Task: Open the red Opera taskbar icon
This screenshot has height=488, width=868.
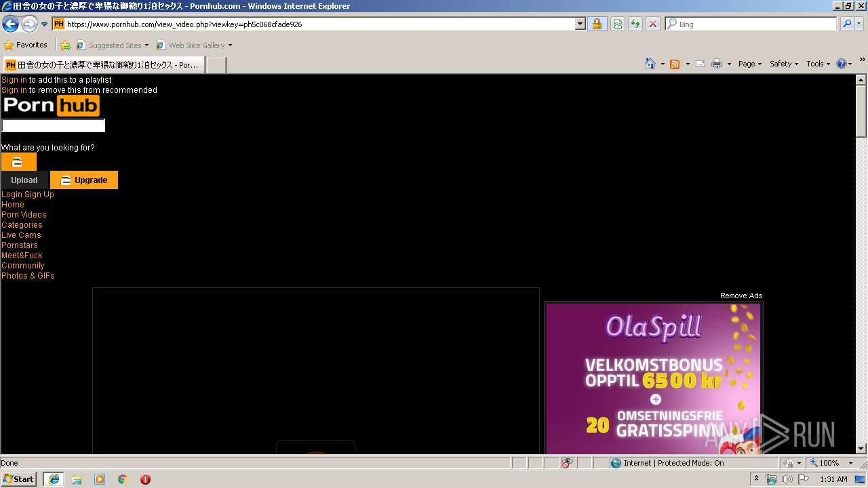Action: pyautogui.click(x=145, y=479)
